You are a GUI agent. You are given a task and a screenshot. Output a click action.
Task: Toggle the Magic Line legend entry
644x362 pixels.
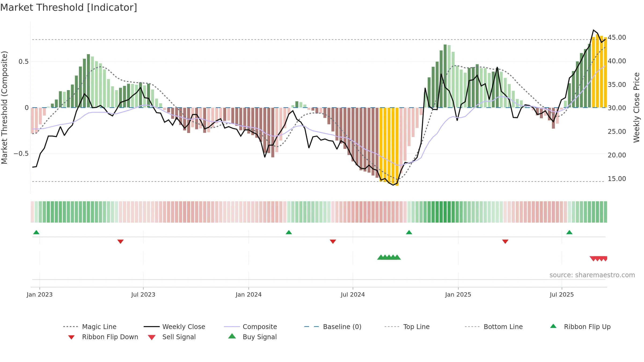pyautogui.click(x=90, y=327)
